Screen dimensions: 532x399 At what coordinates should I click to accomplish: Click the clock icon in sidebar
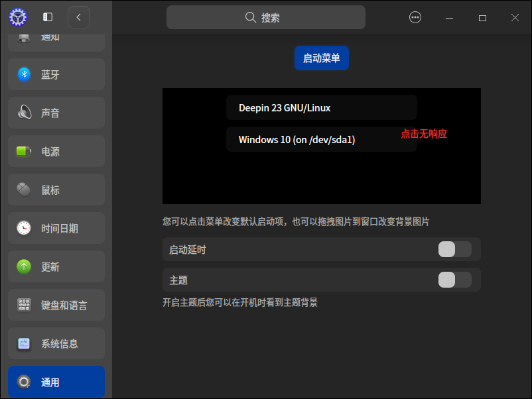point(24,228)
